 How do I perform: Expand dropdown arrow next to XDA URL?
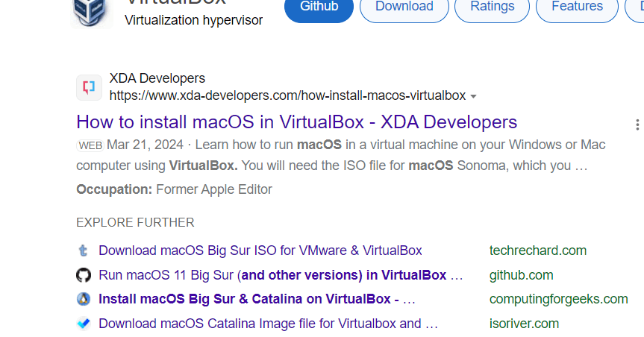(x=473, y=96)
